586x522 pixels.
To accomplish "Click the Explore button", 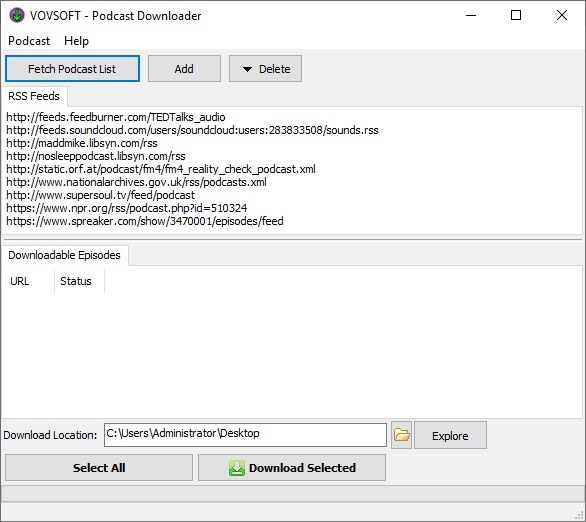I will tap(450, 435).
